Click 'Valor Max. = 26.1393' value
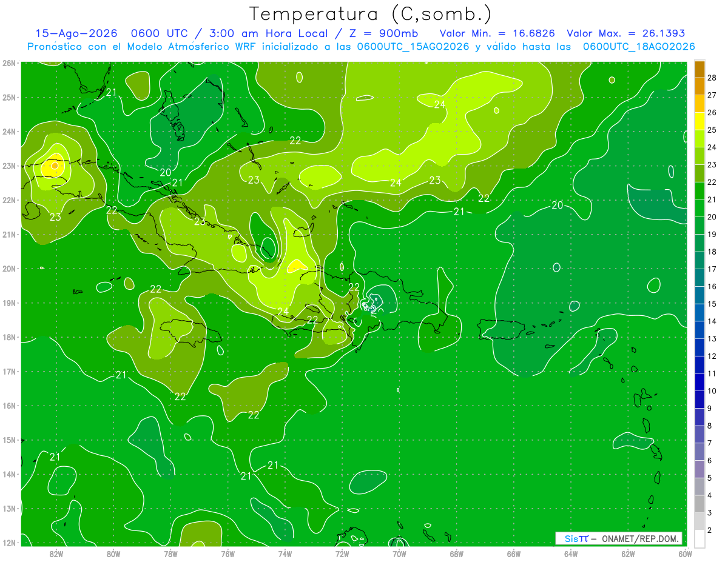728x562 pixels. (625, 34)
